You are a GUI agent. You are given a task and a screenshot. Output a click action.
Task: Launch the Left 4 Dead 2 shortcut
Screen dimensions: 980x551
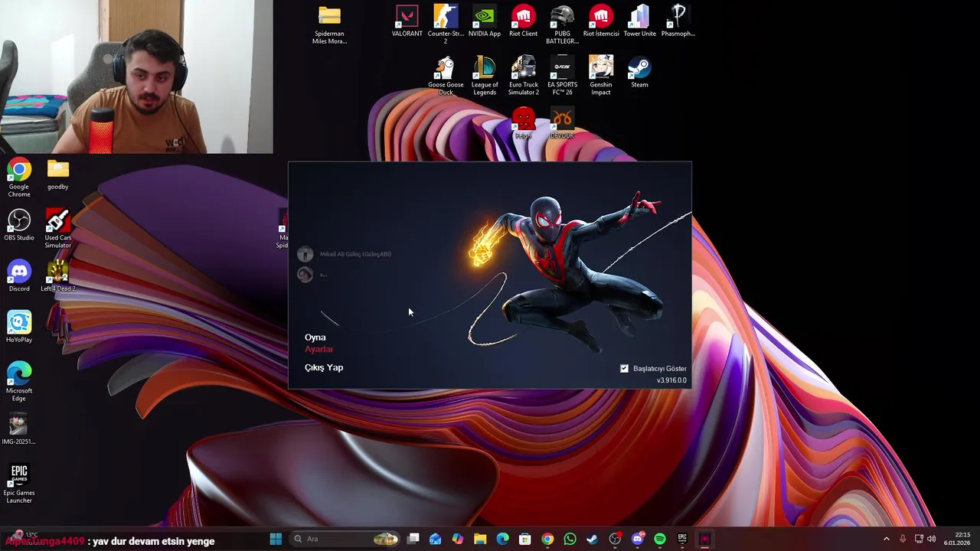click(57, 276)
